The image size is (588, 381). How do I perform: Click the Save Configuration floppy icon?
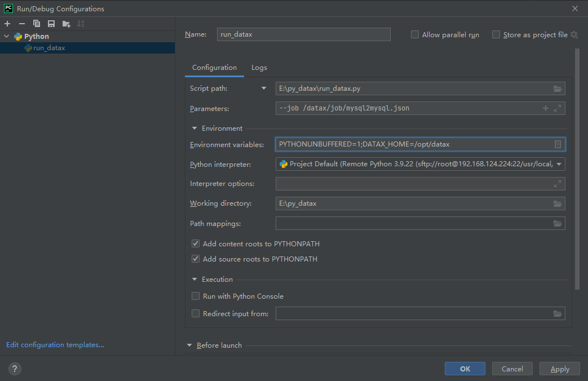[51, 24]
